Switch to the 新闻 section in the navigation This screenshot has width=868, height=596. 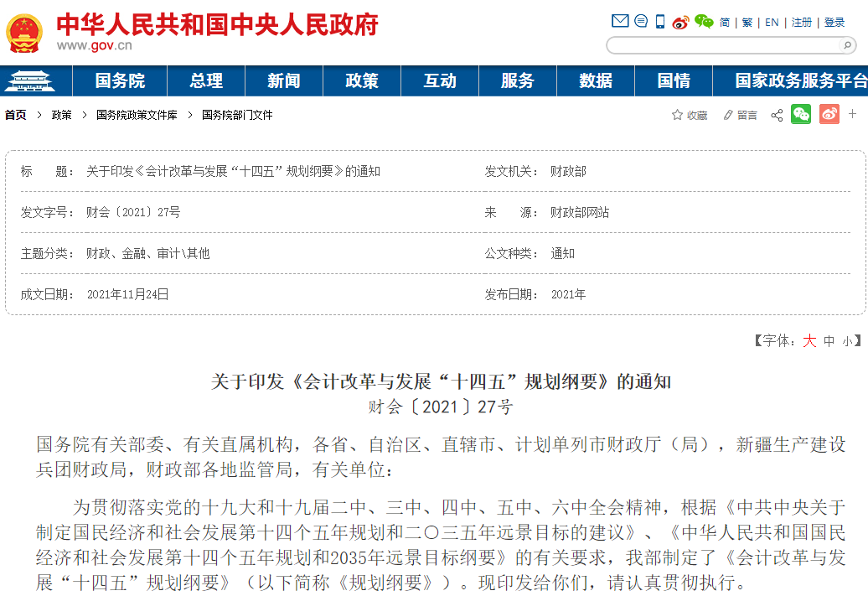[284, 81]
